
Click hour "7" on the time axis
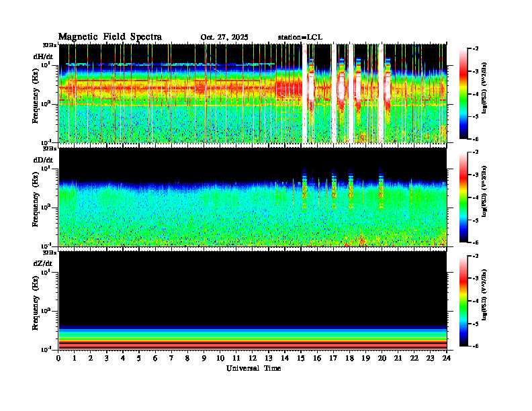coord(171,358)
